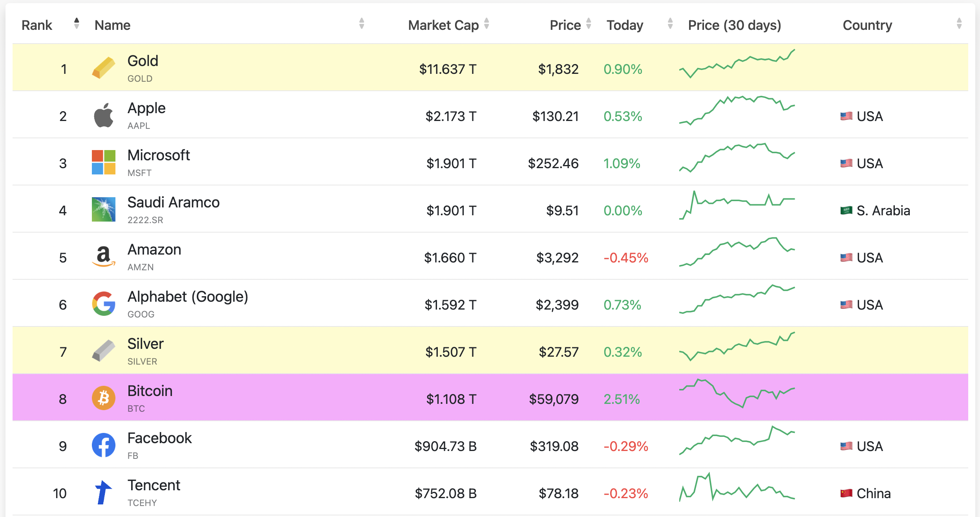
Task: Open the Alphabet (Google) link
Action: pyautogui.click(x=188, y=297)
